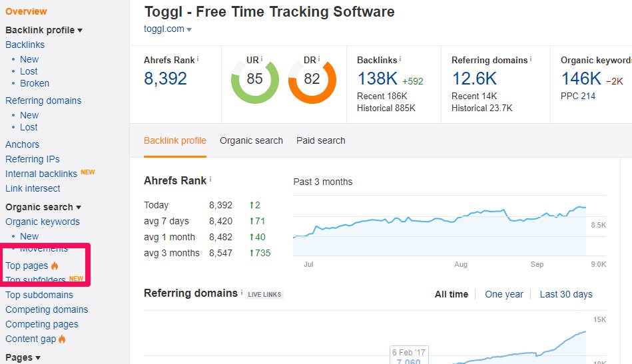The height and width of the screenshot is (364, 632).
Task: Click the LIVE LINKS badge
Action: (x=265, y=295)
